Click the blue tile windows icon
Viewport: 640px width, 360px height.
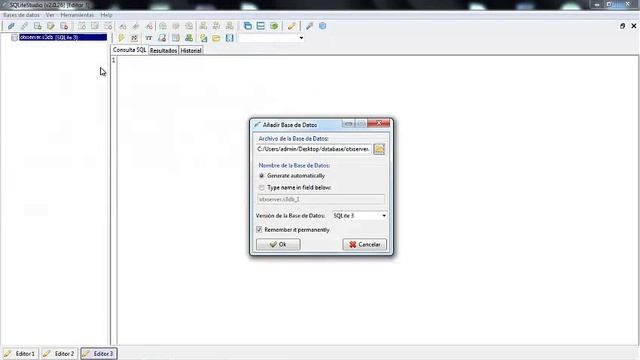coord(261,26)
